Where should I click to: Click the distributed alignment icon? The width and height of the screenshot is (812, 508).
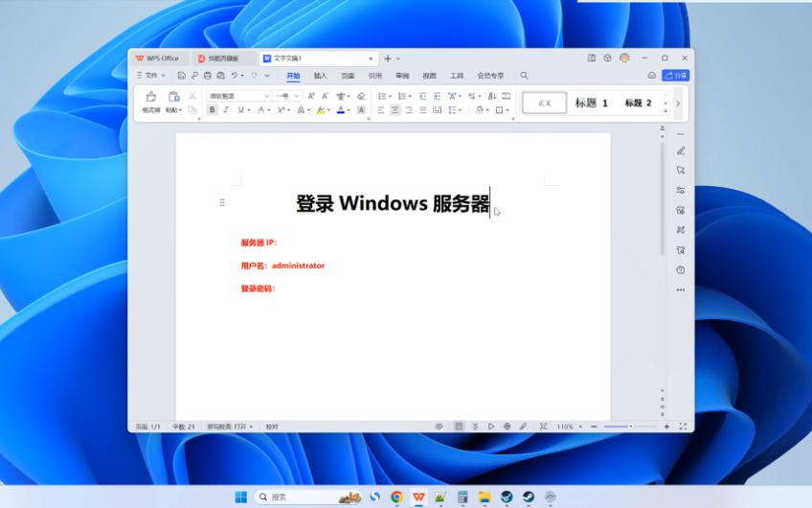click(437, 110)
